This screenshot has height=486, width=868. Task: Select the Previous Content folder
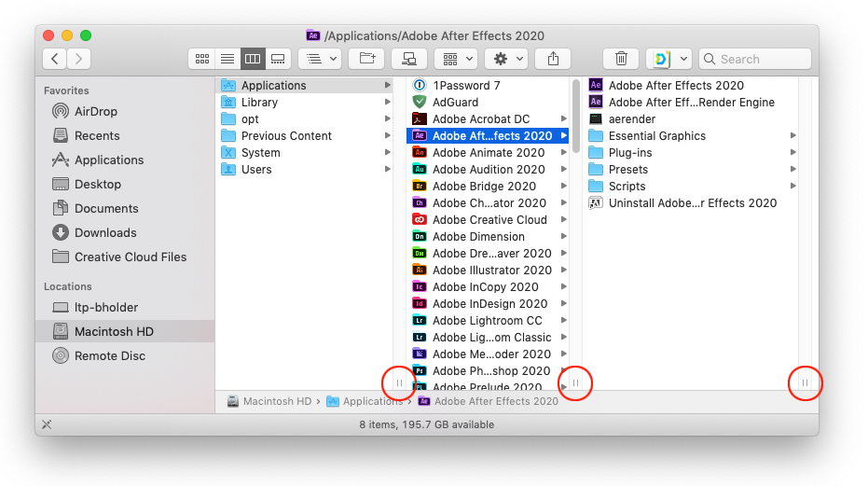tap(304, 136)
